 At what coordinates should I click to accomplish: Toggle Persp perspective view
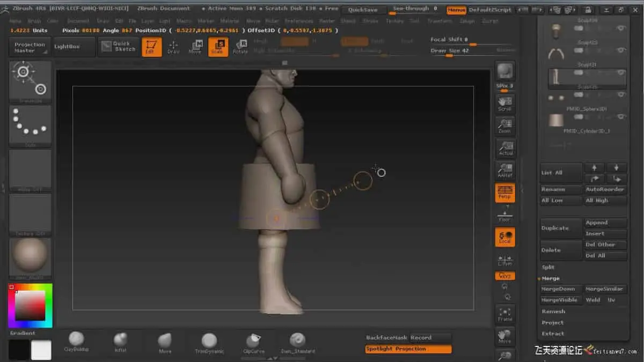[x=504, y=193]
